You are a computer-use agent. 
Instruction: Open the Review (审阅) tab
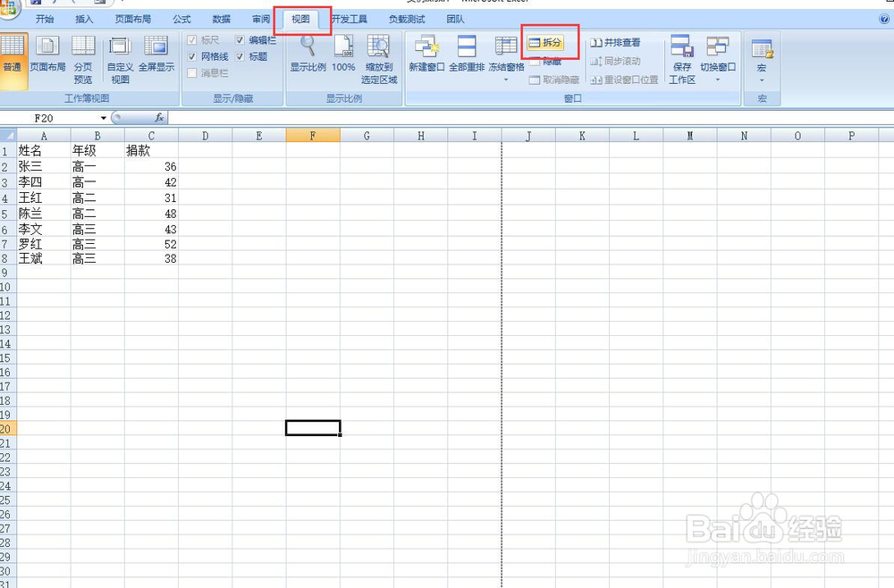pyautogui.click(x=261, y=19)
